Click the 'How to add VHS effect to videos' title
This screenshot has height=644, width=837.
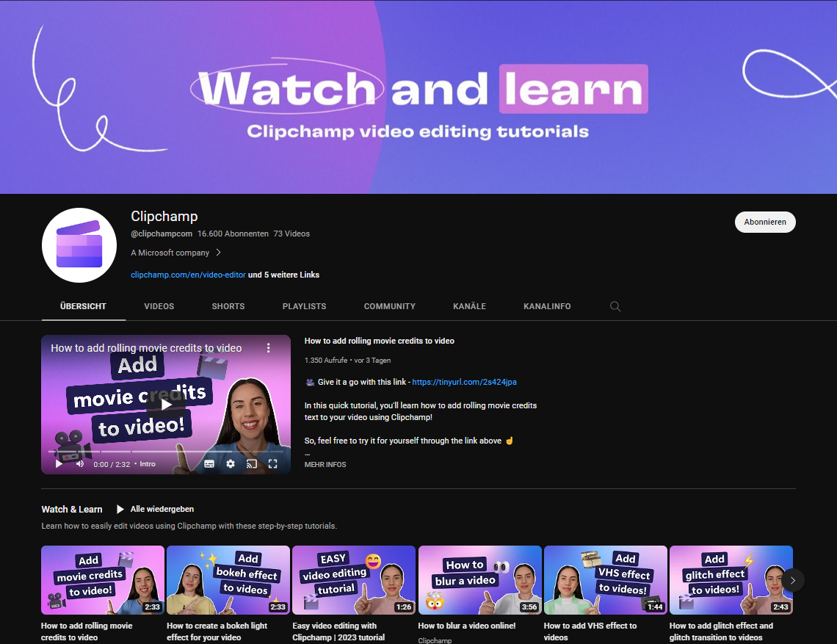coord(590,632)
